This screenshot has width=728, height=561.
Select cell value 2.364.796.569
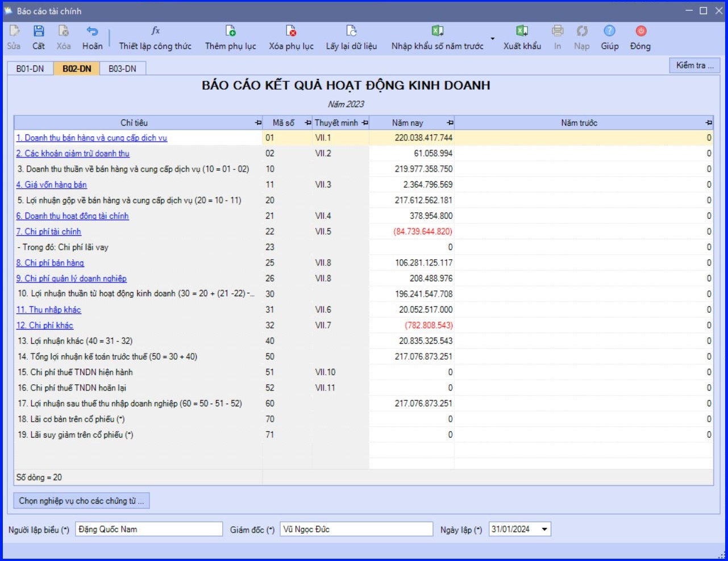tap(428, 185)
